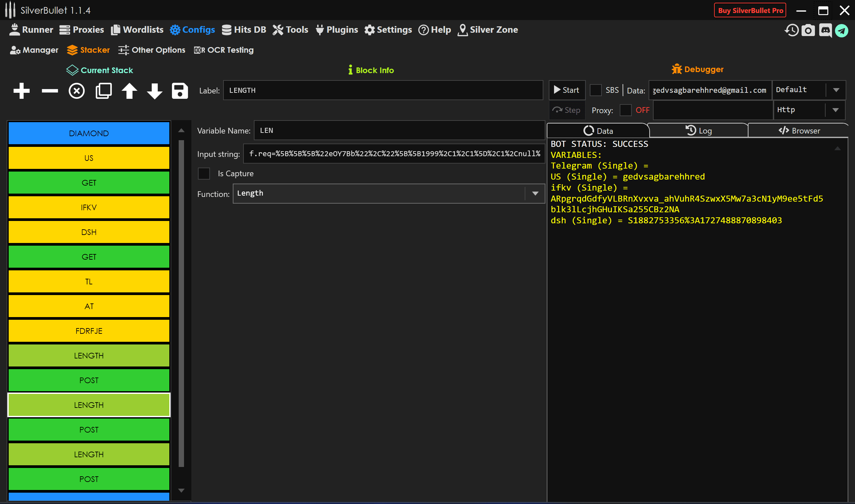Open the Telegram icon in top bar
Screen dimensions: 855x504
click(841, 30)
